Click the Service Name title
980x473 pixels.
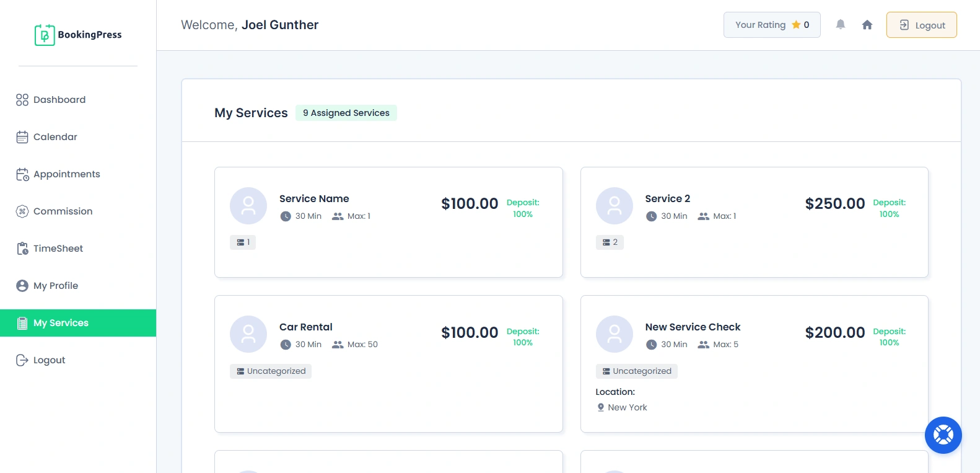click(314, 199)
